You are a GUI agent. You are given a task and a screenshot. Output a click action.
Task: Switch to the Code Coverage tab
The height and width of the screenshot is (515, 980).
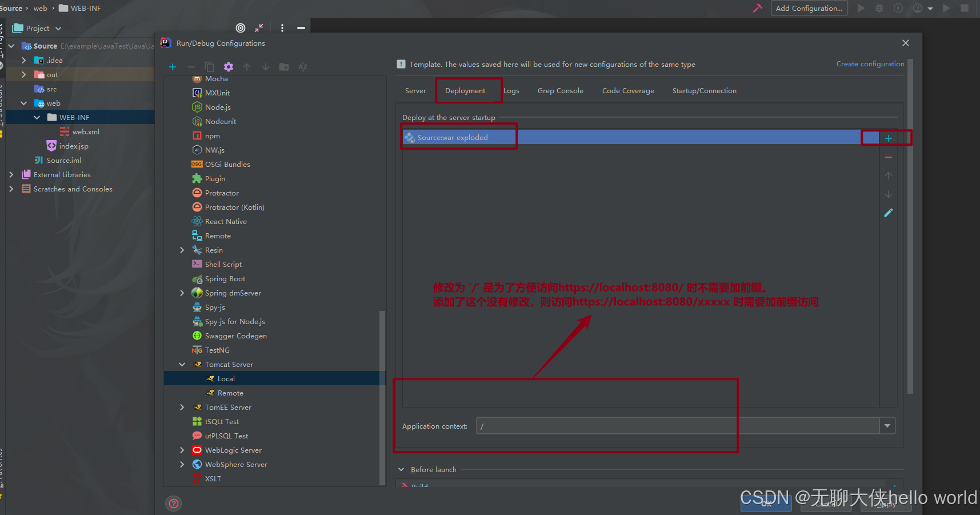[x=628, y=91]
